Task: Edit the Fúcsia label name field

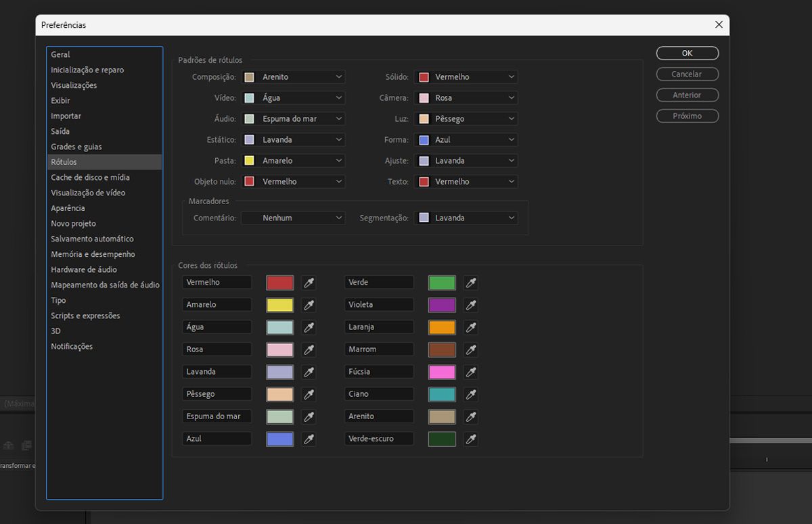Action: 379,372
